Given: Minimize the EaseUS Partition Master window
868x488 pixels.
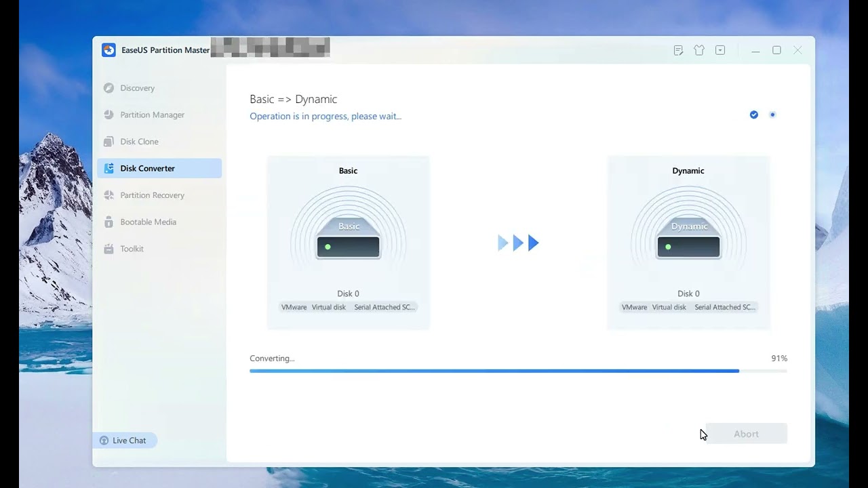Looking at the screenshot, I should [755, 50].
